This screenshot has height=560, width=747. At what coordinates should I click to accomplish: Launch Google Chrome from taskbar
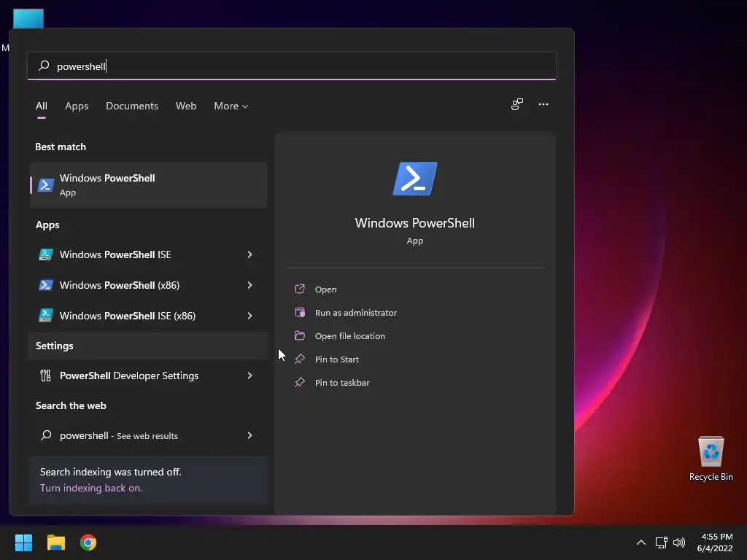pos(88,542)
